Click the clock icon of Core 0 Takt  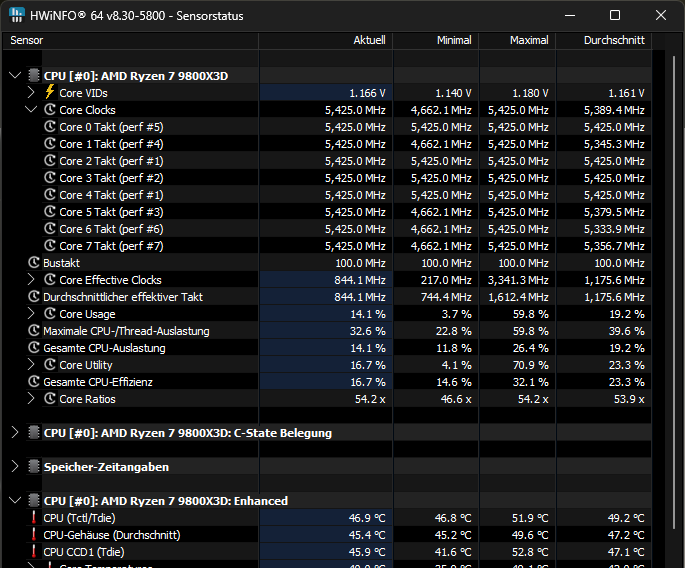pyautogui.click(x=50, y=127)
